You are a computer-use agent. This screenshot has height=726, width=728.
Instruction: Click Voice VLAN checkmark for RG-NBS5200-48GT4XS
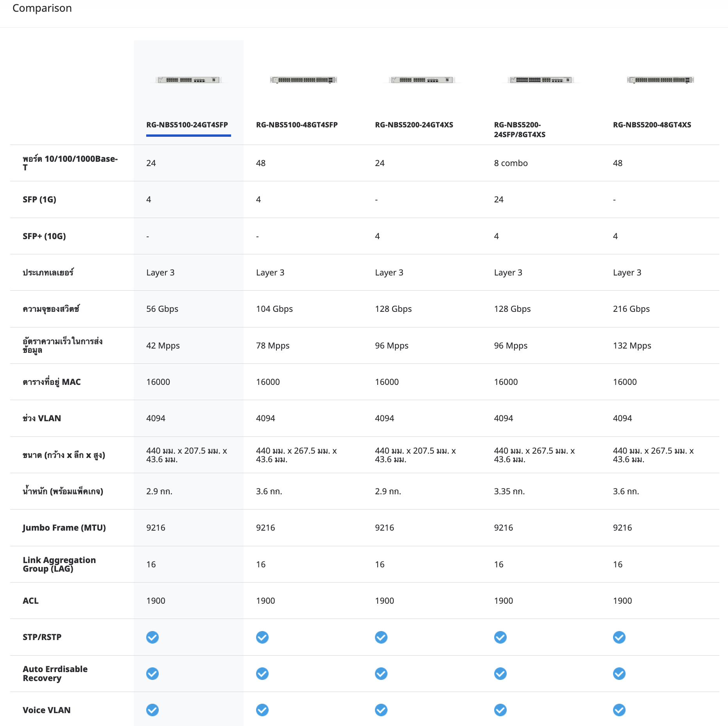pos(619,710)
